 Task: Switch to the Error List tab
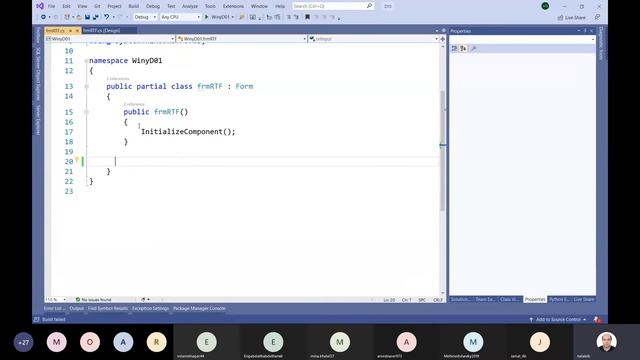coord(53,309)
